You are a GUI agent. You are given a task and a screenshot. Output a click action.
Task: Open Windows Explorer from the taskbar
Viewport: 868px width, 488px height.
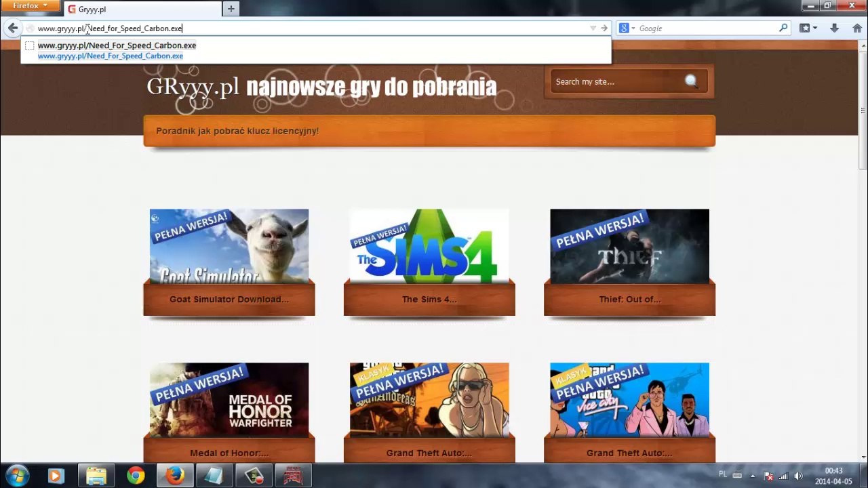[96, 476]
